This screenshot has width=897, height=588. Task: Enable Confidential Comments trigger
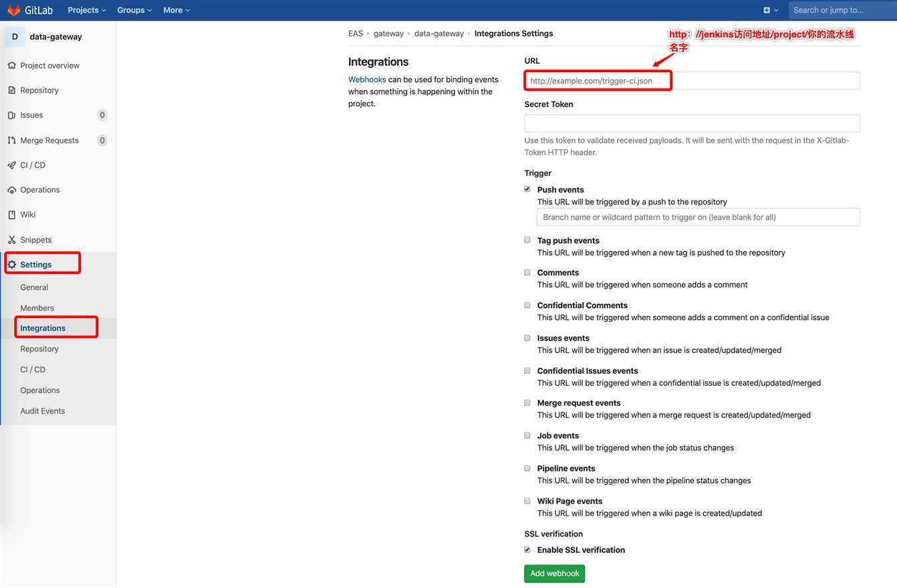527,305
